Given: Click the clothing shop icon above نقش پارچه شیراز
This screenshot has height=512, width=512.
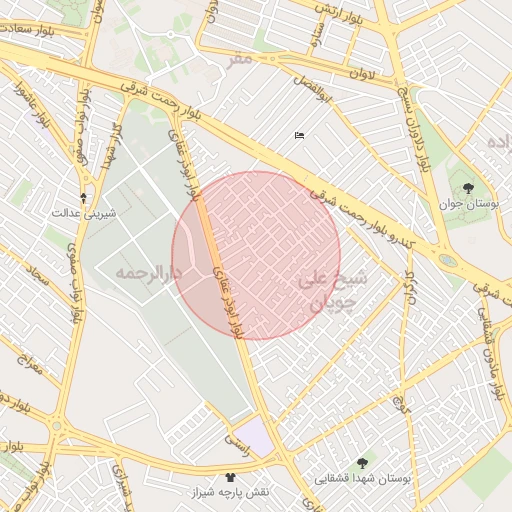Looking at the screenshot, I should tap(230, 477).
